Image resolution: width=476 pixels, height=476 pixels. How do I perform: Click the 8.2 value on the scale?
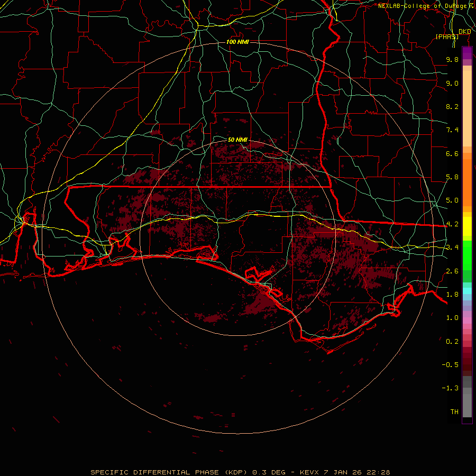click(452, 106)
